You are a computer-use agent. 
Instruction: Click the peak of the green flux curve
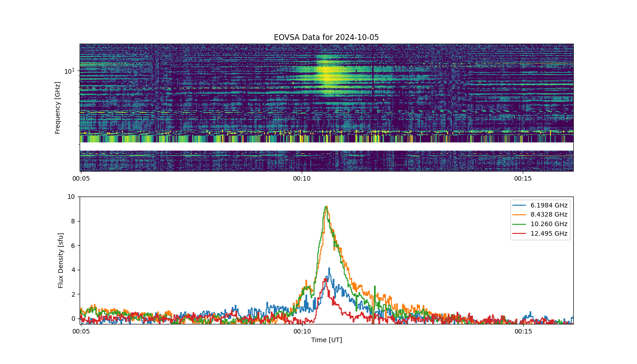pos(325,207)
